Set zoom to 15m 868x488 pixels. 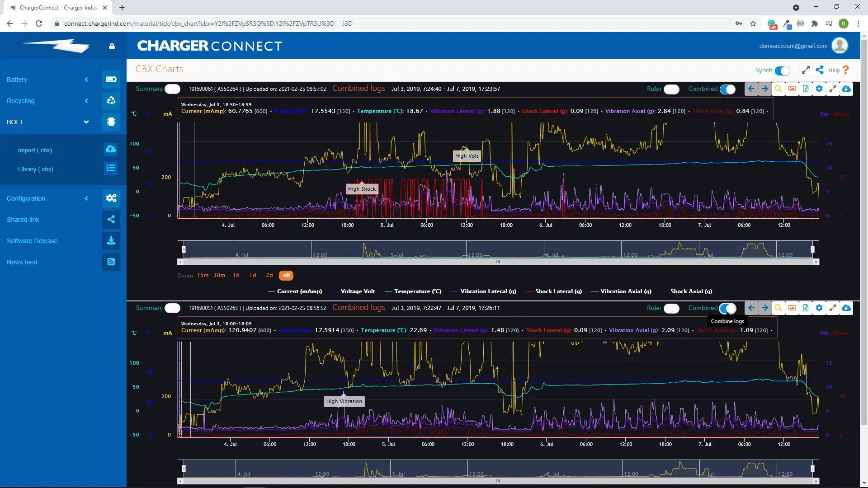click(x=203, y=275)
